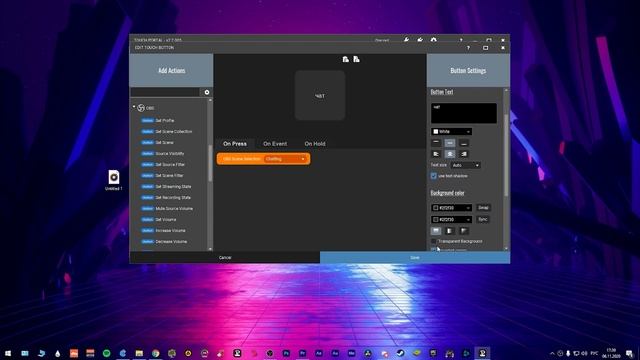Switch to the On Press tab
This screenshot has height=360, width=640.
coord(235,144)
